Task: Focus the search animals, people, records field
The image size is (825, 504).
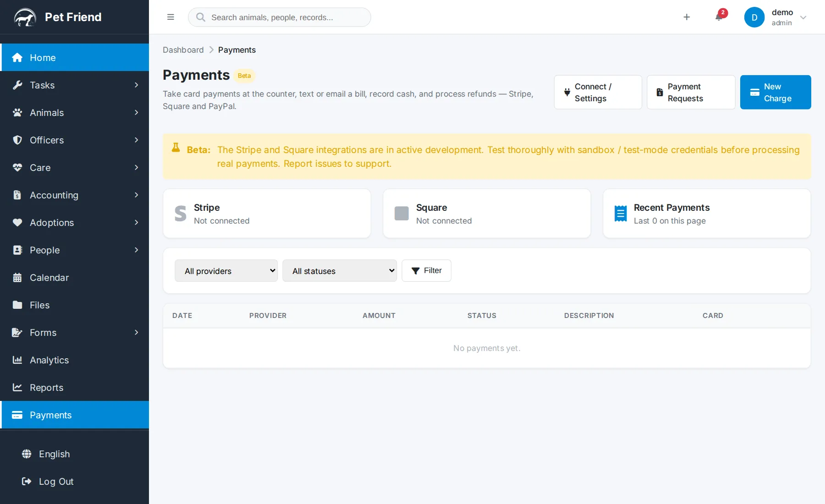Action: (x=280, y=17)
